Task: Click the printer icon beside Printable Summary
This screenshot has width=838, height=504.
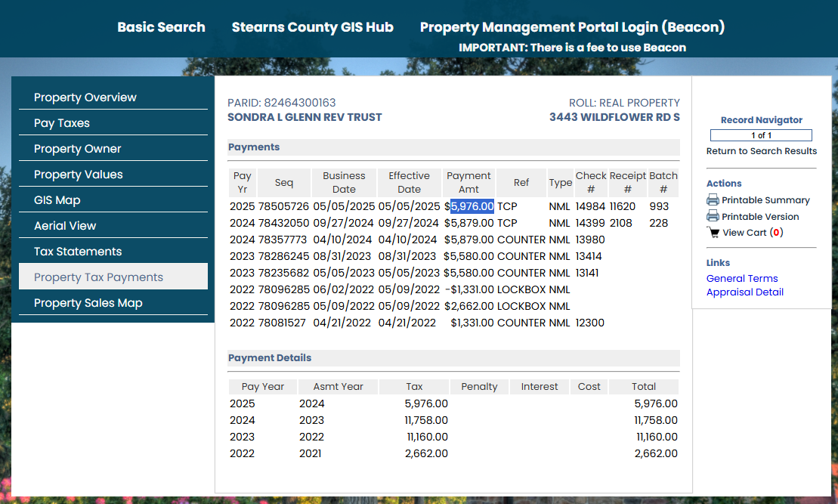Action: (712, 200)
